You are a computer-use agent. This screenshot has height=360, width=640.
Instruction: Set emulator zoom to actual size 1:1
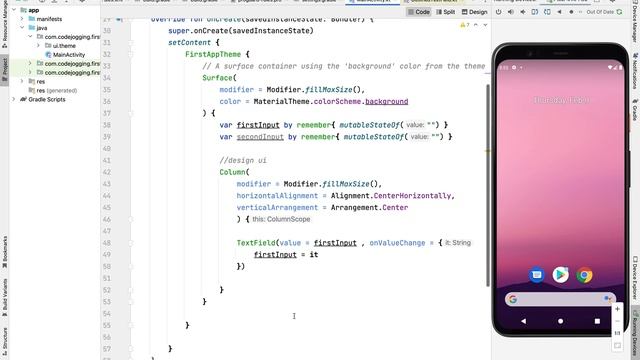point(617,333)
